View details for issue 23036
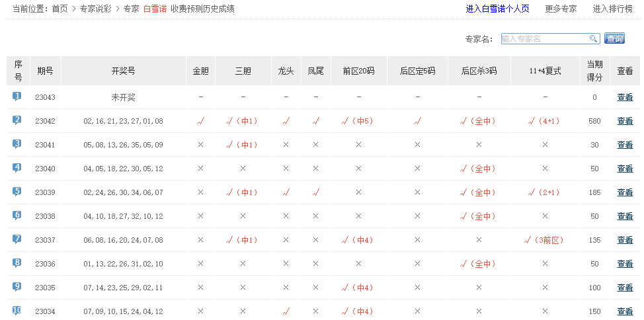644x320 pixels. [x=625, y=264]
